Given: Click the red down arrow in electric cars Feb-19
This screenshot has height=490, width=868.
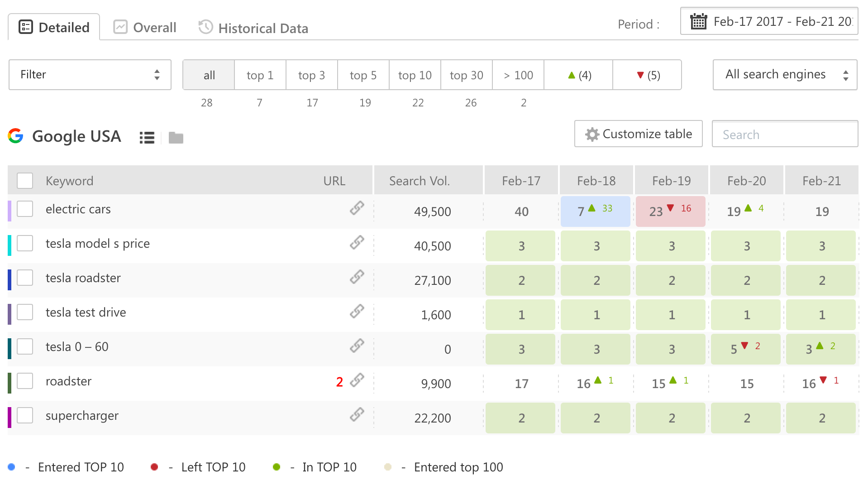Looking at the screenshot, I should (671, 208).
